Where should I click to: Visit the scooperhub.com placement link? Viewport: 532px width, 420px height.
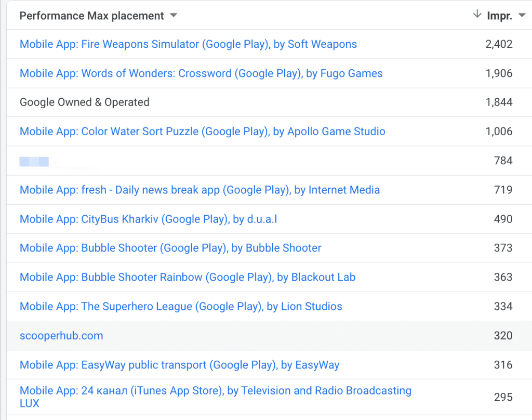[x=61, y=335]
